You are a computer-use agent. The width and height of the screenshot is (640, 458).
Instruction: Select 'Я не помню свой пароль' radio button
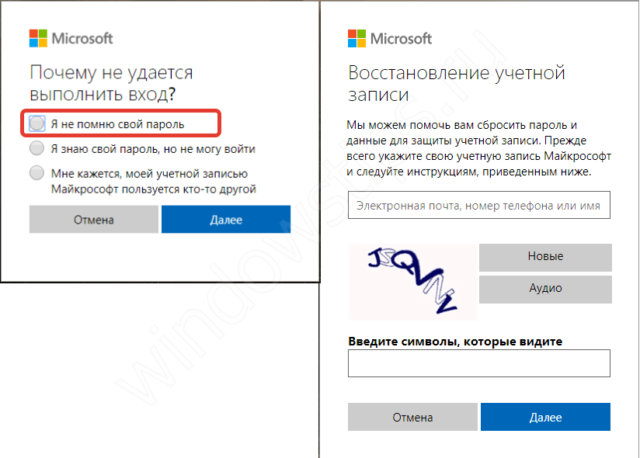[x=37, y=123]
